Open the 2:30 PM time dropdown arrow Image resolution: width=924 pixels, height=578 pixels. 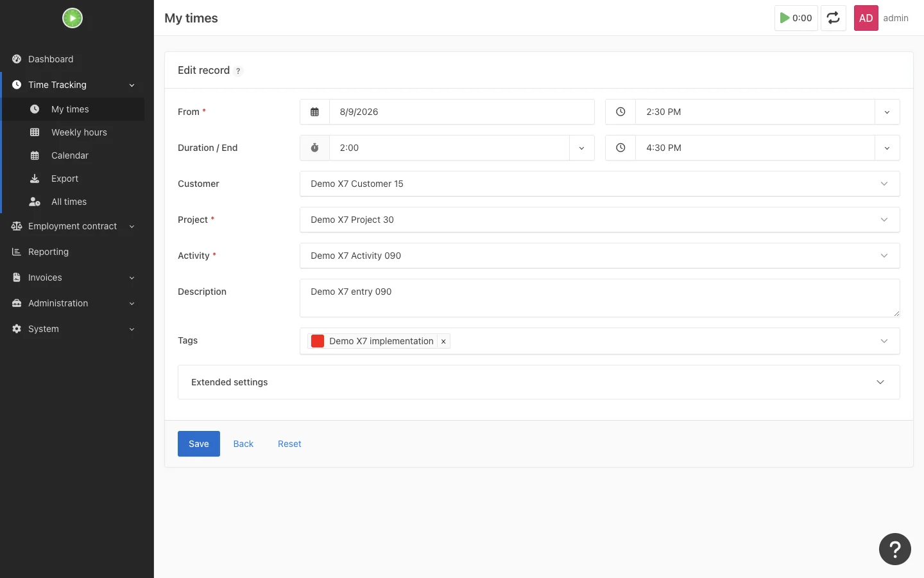pyautogui.click(x=887, y=112)
